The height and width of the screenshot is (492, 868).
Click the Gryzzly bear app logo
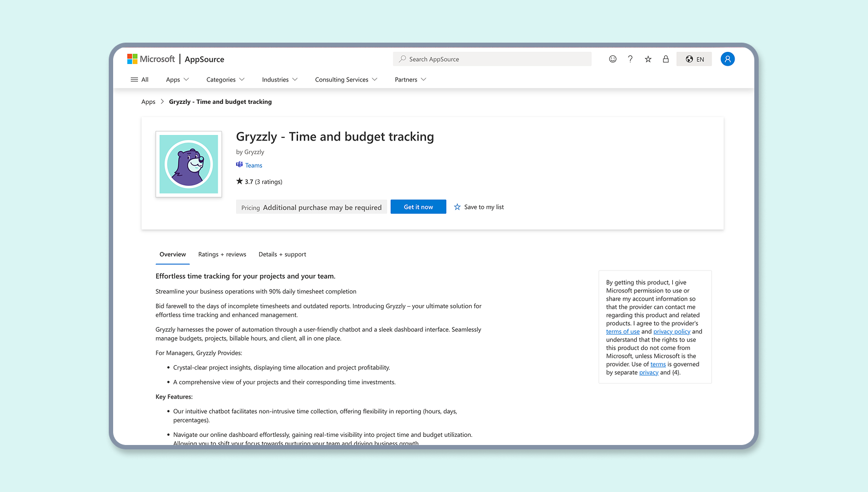pyautogui.click(x=189, y=164)
